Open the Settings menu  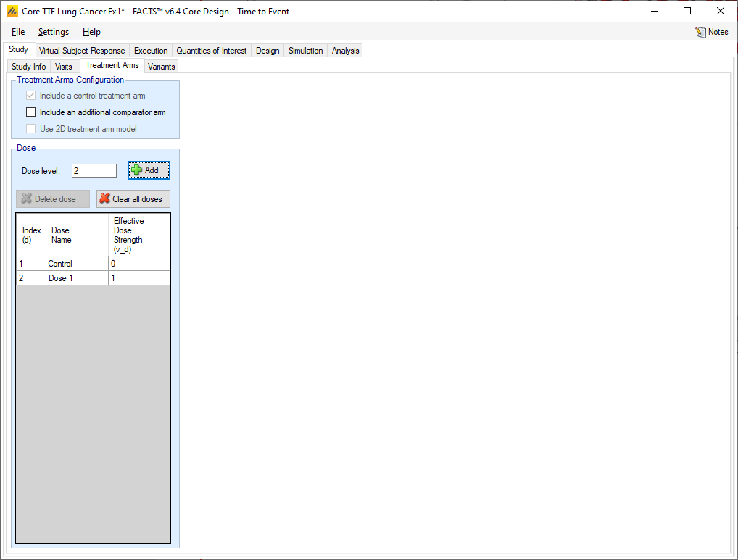coord(54,32)
